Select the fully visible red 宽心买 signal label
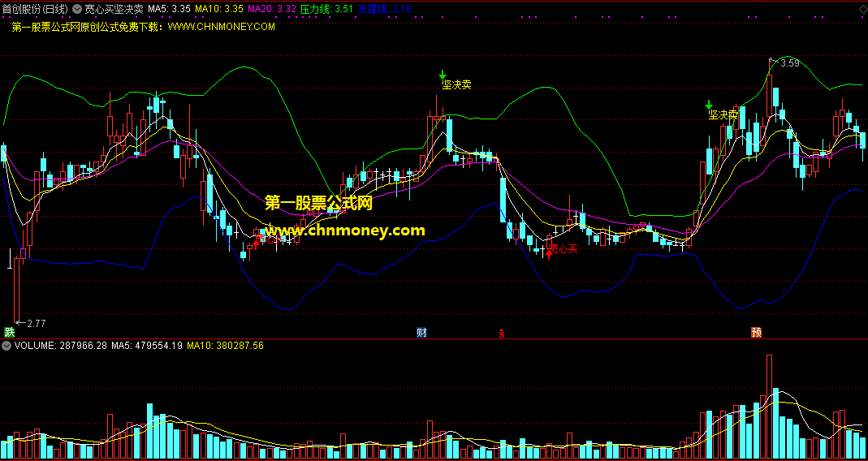Viewport: 868px width, 461px height. tap(563, 250)
